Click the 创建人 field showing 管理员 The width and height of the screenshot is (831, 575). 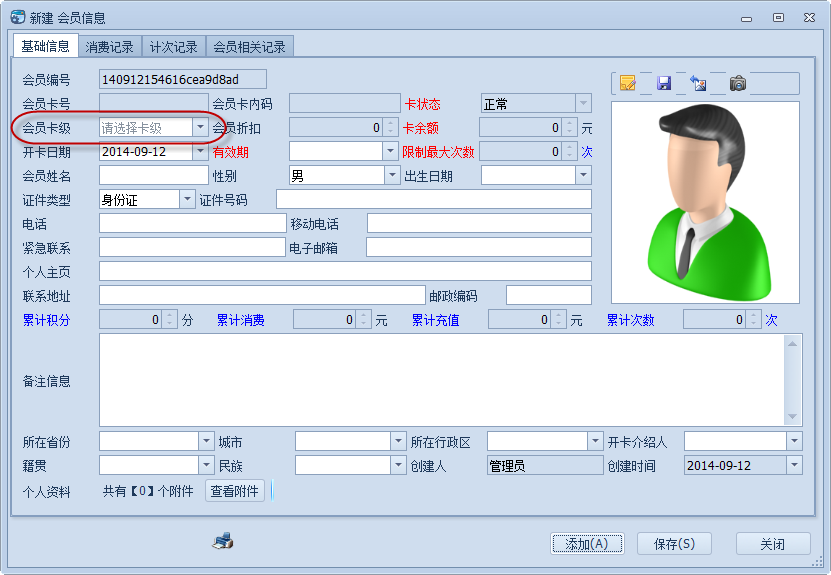545,465
